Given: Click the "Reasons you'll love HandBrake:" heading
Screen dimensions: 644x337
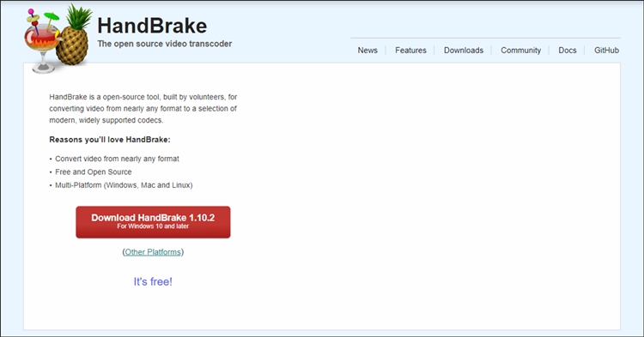Looking at the screenshot, I should click(x=110, y=140).
